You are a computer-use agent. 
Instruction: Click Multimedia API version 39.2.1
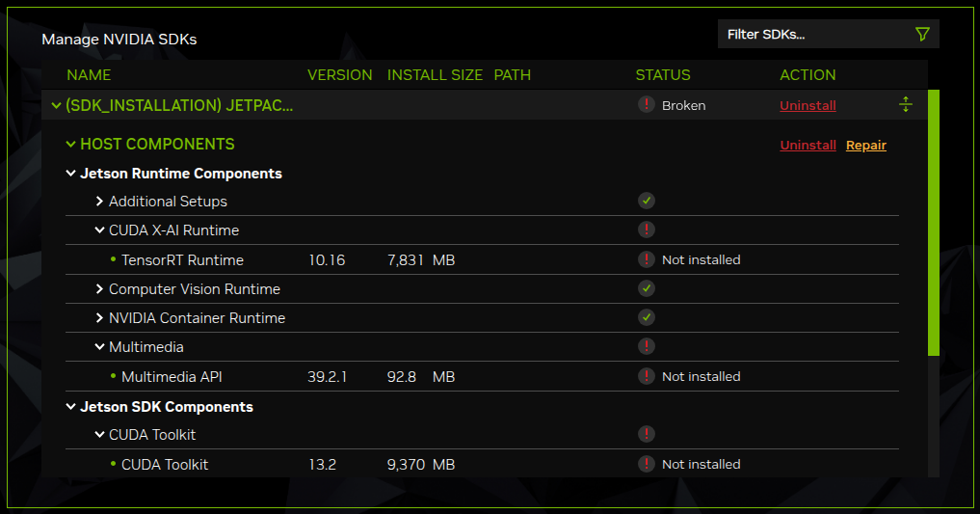pos(327,377)
